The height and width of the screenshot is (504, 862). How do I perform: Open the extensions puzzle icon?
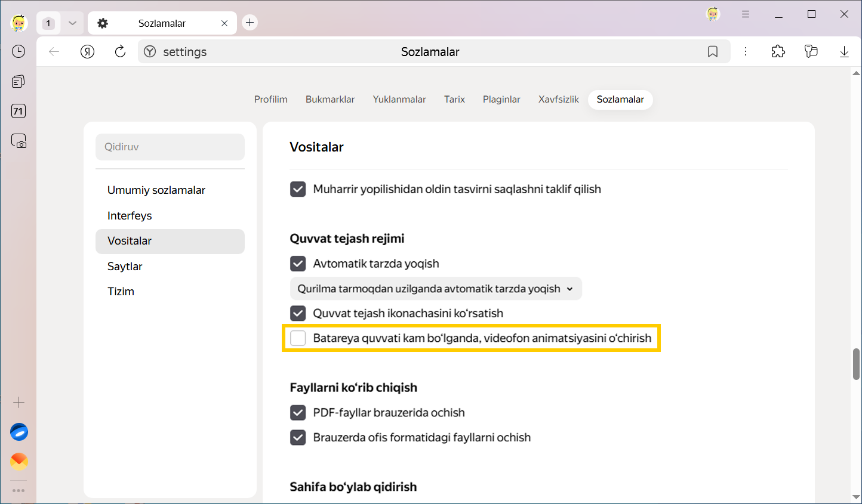point(778,52)
